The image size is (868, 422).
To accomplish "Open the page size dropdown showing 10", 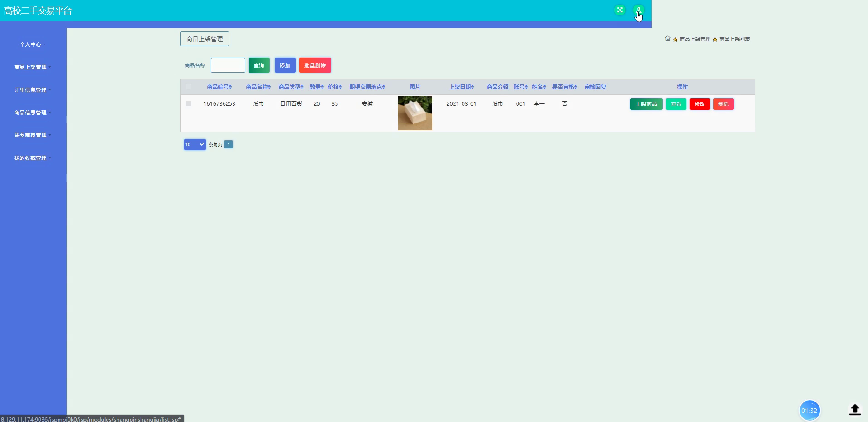I will click(195, 144).
